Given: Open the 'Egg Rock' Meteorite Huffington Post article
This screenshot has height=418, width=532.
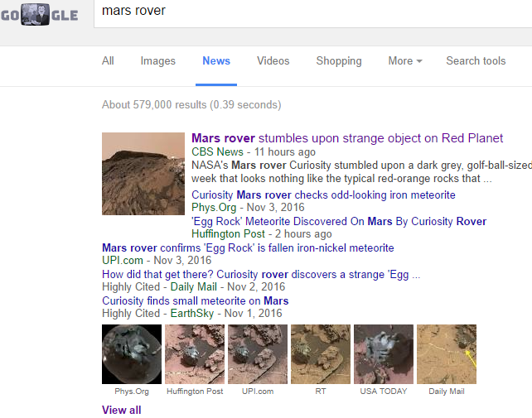Looking at the screenshot, I should pyautogui.click(x=338, y=222).
